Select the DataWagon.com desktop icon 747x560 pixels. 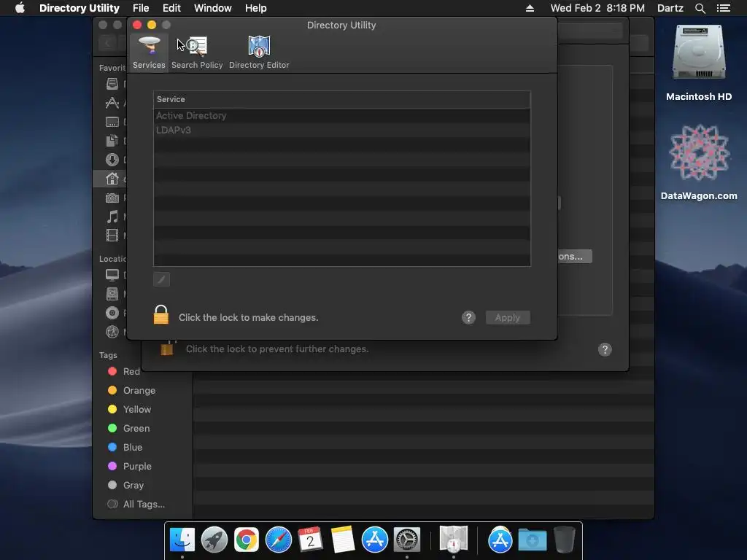click(x=698, y=154)
